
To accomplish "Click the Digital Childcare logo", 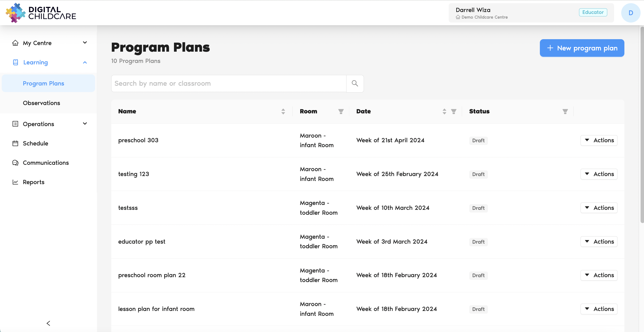I will click(x=41, y=13).
